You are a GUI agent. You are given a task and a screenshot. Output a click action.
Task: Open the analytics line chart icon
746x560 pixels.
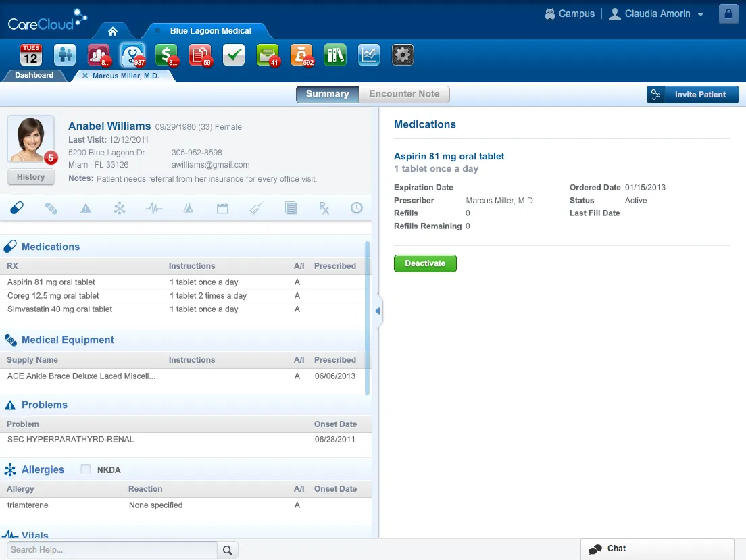pos(369,55)
